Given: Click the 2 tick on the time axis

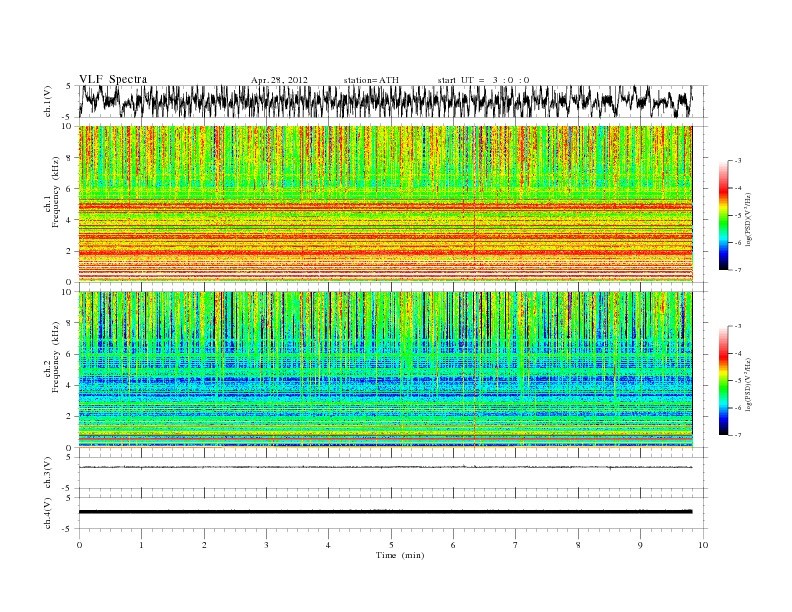Looking at the screenshot, I should pos(204,545).
